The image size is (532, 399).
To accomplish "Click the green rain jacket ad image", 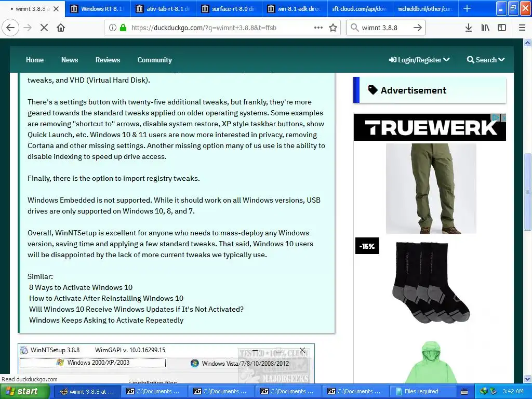I will (x=431, y=362).
